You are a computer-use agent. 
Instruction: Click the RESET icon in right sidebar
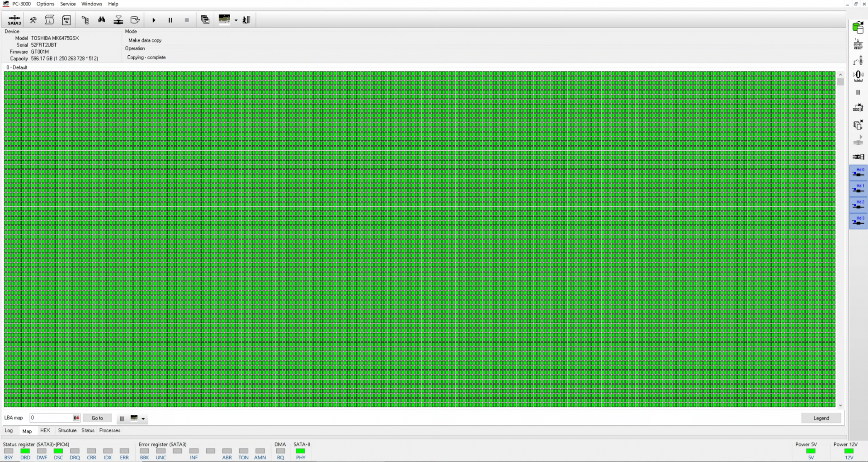pos(858,44)
